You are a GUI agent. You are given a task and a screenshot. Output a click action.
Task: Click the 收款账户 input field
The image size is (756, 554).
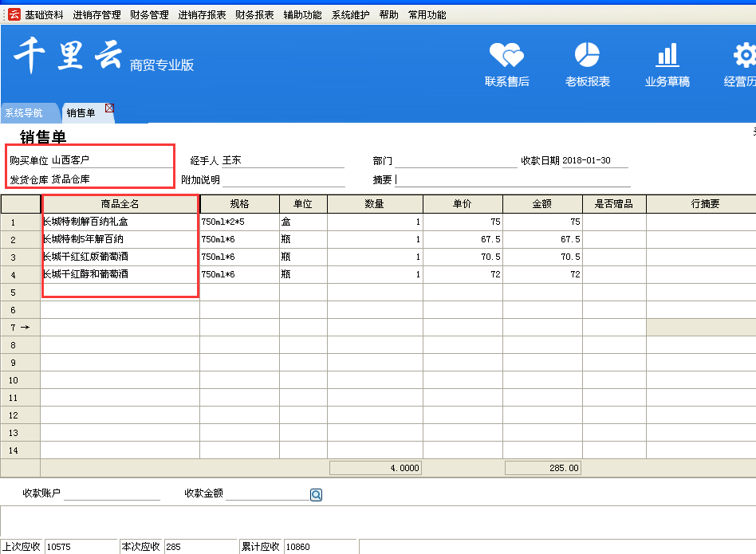click(112, 494)
